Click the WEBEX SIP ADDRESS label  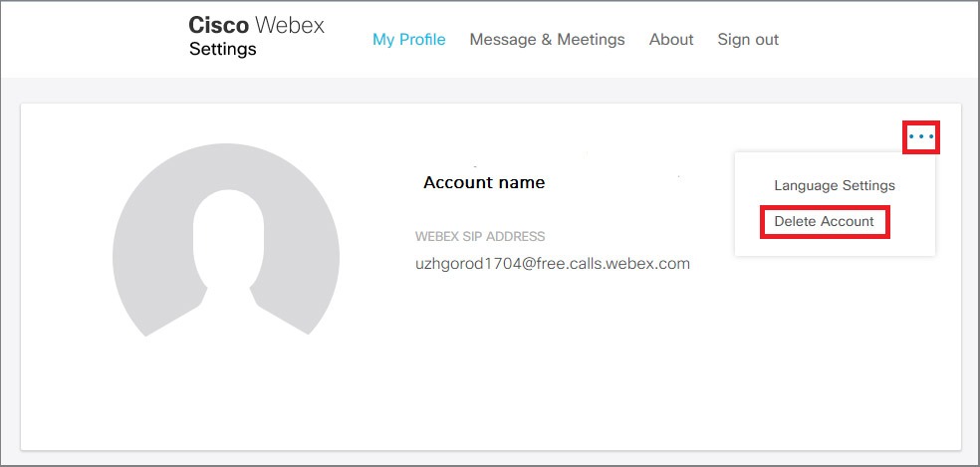tap(480, 237)
